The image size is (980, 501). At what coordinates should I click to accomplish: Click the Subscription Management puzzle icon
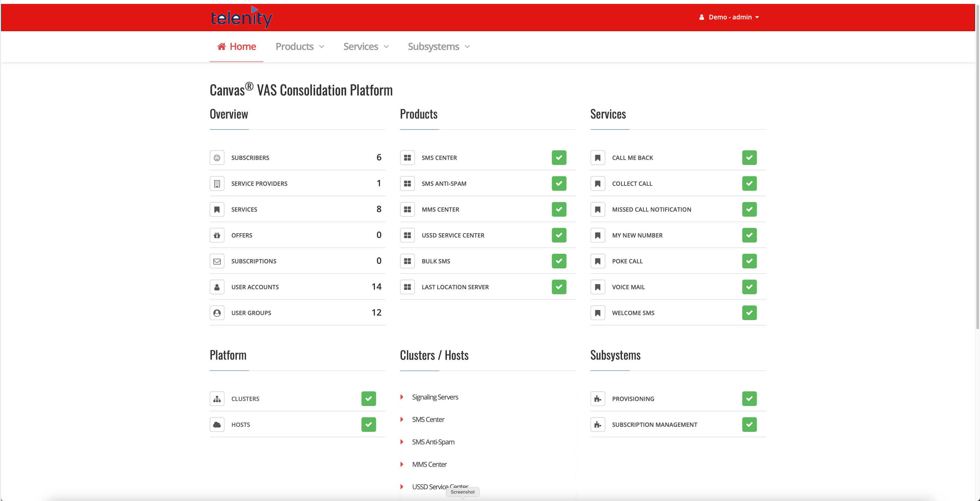coord(598,425)
